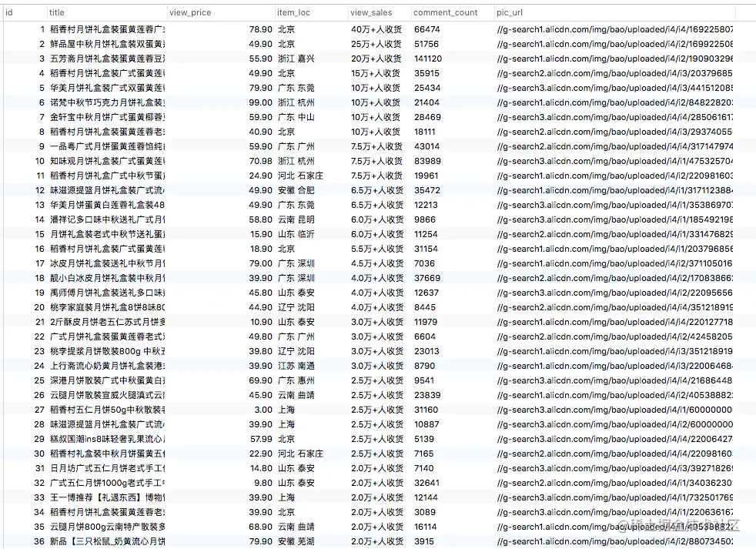
Task: Select comment count cell 66474
Action: coord(427,29)
